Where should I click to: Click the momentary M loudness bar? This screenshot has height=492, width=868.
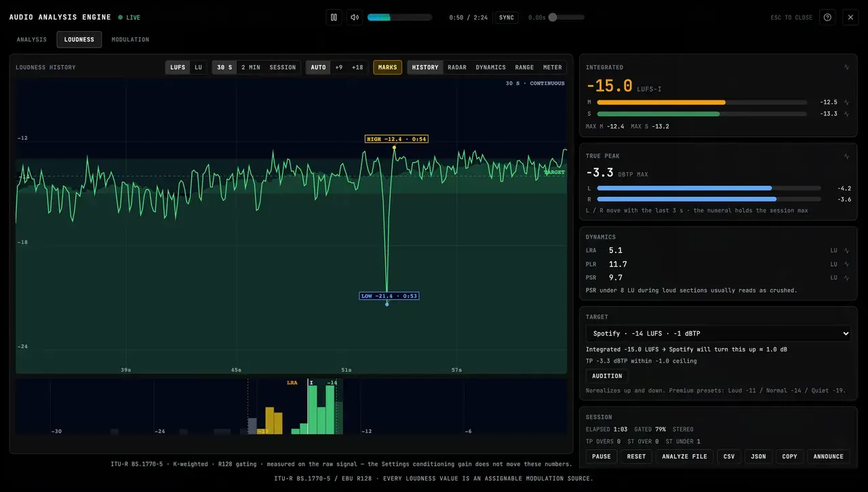(702, 102)
